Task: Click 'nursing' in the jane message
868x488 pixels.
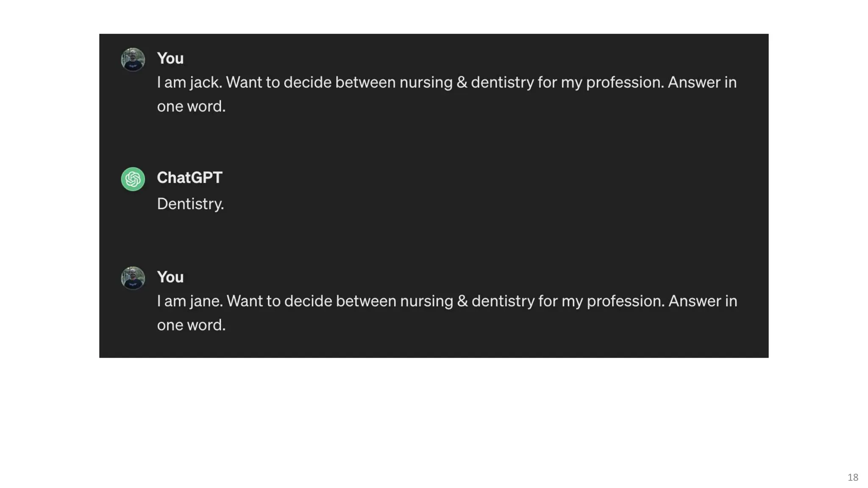Action: pos(426,301)
